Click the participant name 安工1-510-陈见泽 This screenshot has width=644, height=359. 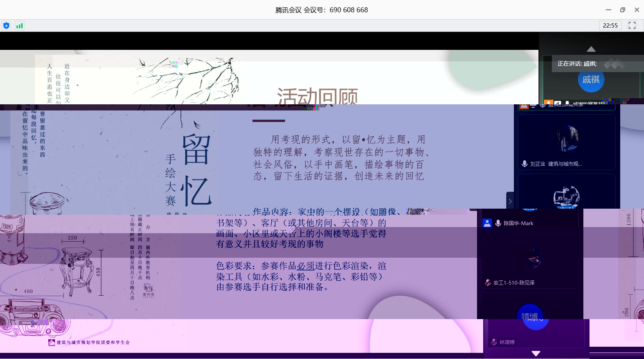[x=514, y=283]
